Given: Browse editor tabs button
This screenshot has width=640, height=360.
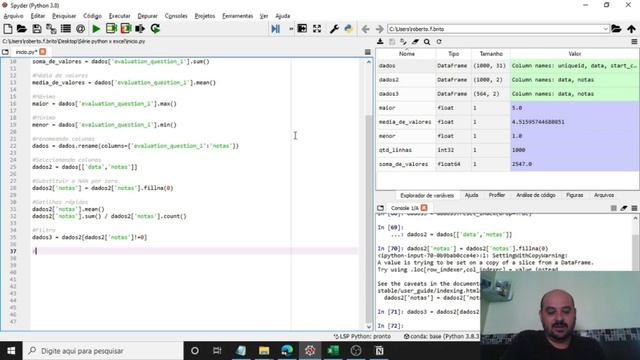Looking at the screenshot, I should (5, 52).
